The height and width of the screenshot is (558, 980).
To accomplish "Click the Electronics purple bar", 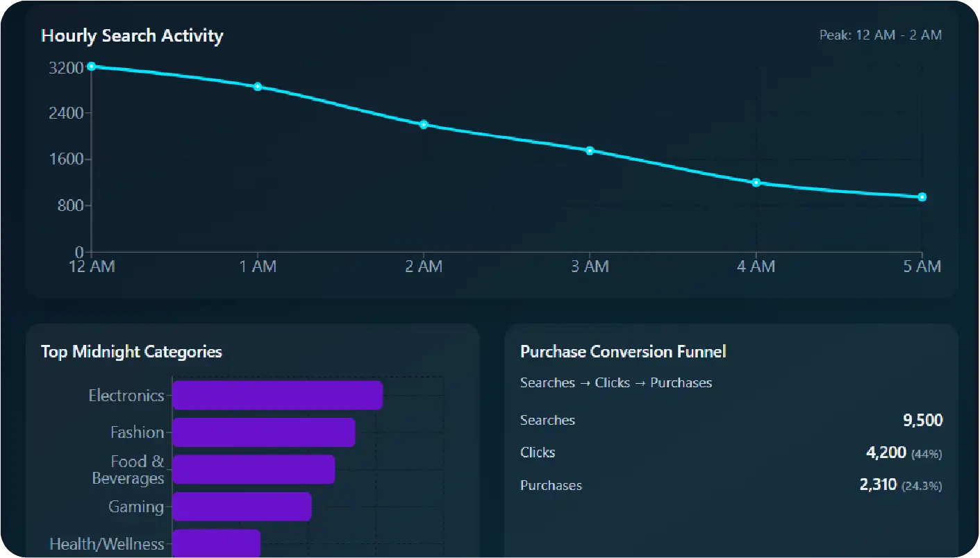I will (277, 396).
